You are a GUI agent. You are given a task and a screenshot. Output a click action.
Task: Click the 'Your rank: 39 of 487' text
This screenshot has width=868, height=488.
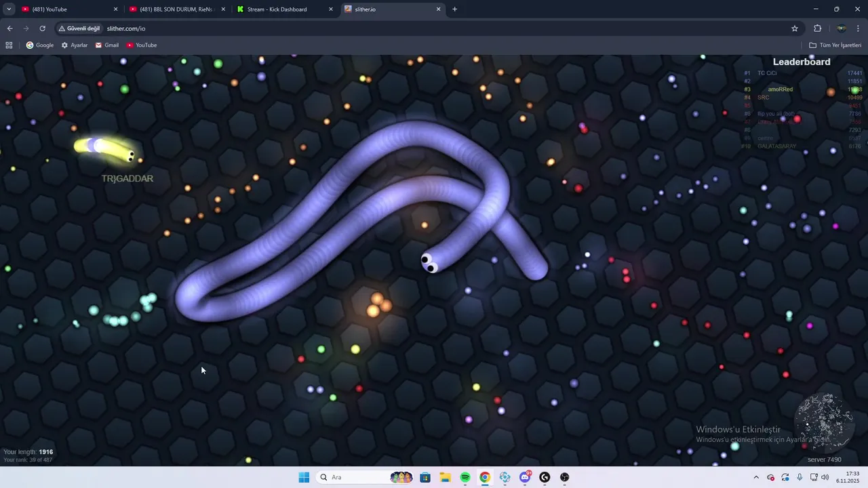tap(28, 460)
